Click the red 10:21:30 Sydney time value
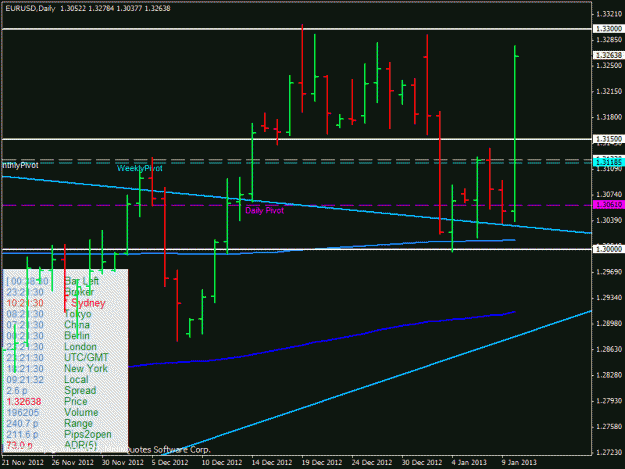 point(25,303)
